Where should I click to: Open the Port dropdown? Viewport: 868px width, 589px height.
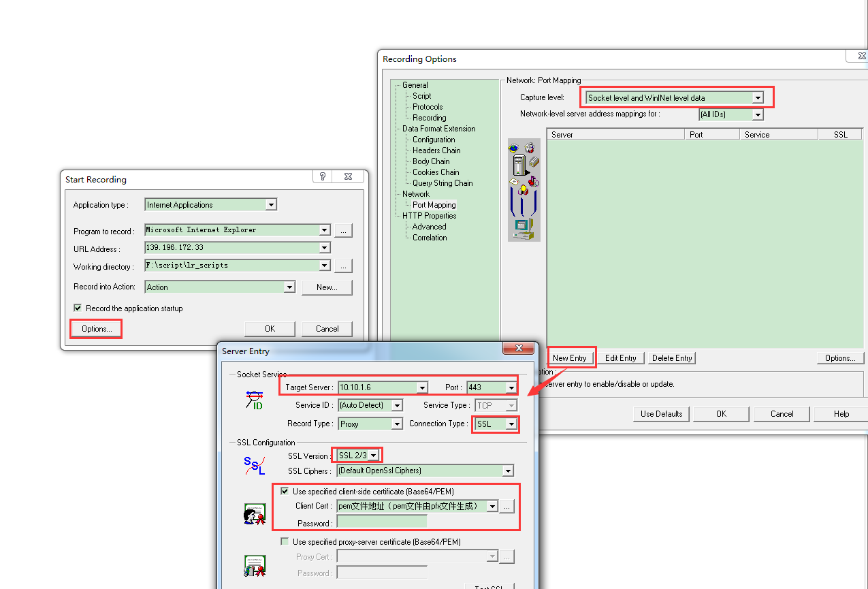tap(511, 387)
